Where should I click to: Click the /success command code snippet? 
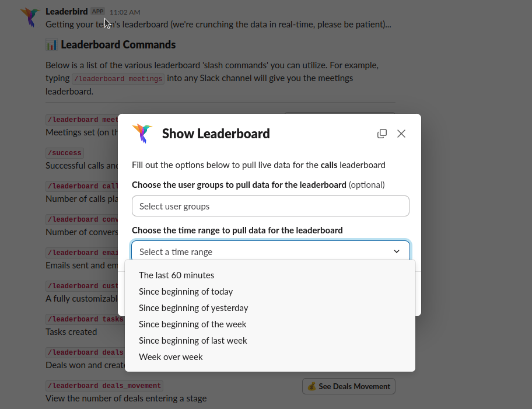pos(65,153)
